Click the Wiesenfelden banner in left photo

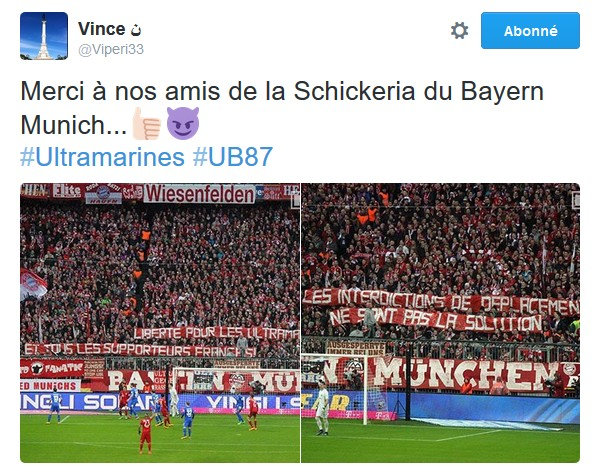point(199,194)
